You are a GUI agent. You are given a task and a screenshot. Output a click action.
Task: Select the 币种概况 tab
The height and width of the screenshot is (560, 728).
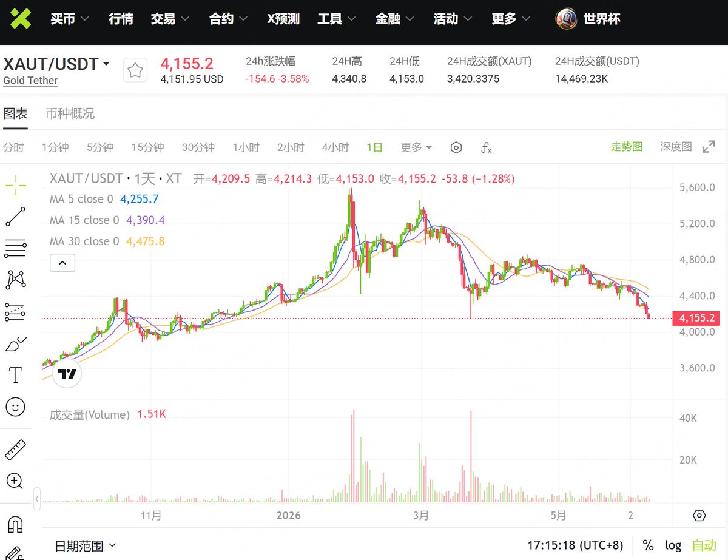click(70, 113)
